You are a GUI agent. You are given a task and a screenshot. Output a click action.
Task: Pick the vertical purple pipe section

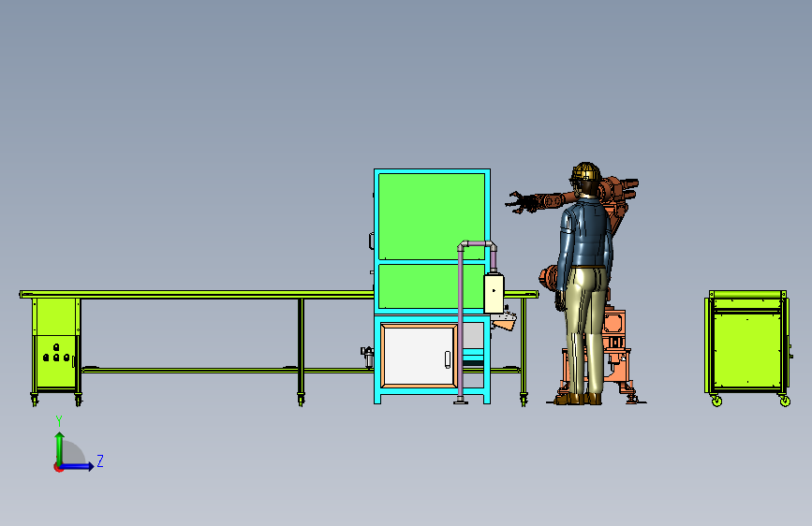tap(460, 322)
